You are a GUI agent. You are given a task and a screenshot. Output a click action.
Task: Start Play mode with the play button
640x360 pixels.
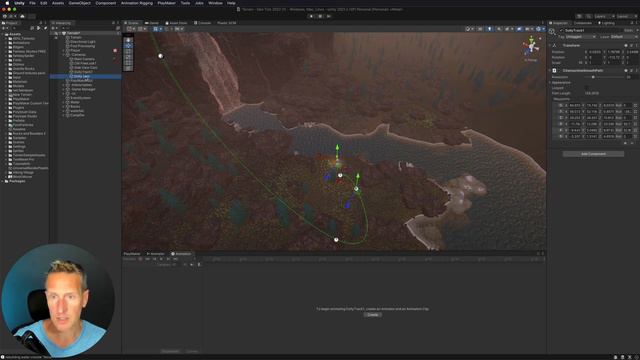311,16
